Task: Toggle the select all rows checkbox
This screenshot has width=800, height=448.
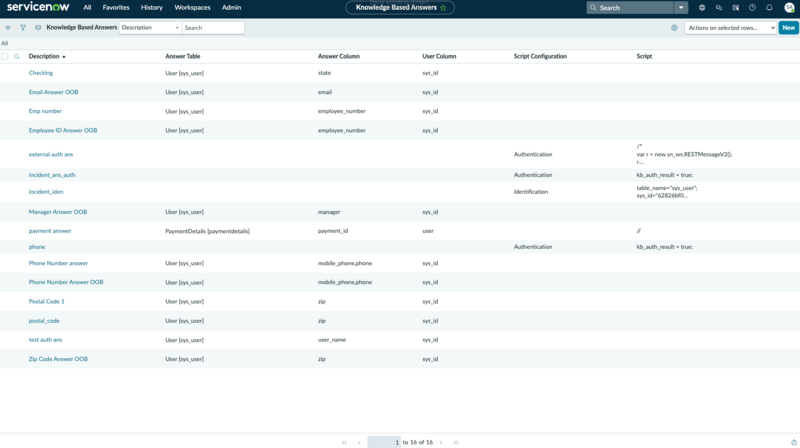Action: pyautogui.click(x=5, y=57)
